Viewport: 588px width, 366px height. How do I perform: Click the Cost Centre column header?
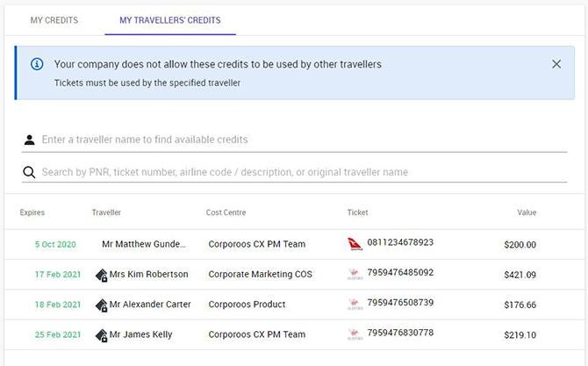point(226,212)
